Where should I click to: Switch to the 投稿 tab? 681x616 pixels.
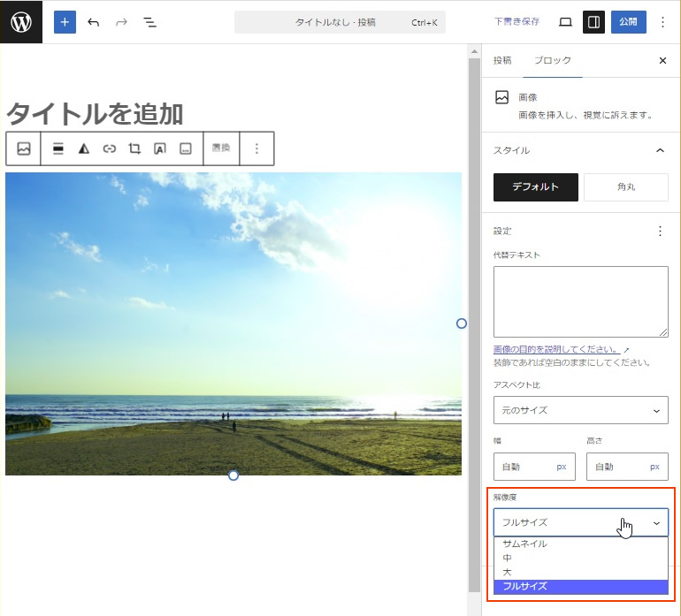502,60
